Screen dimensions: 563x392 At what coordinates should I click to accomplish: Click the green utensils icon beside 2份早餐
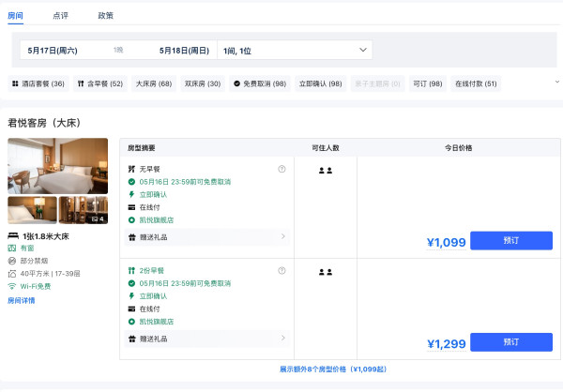(x=131, y=270)
